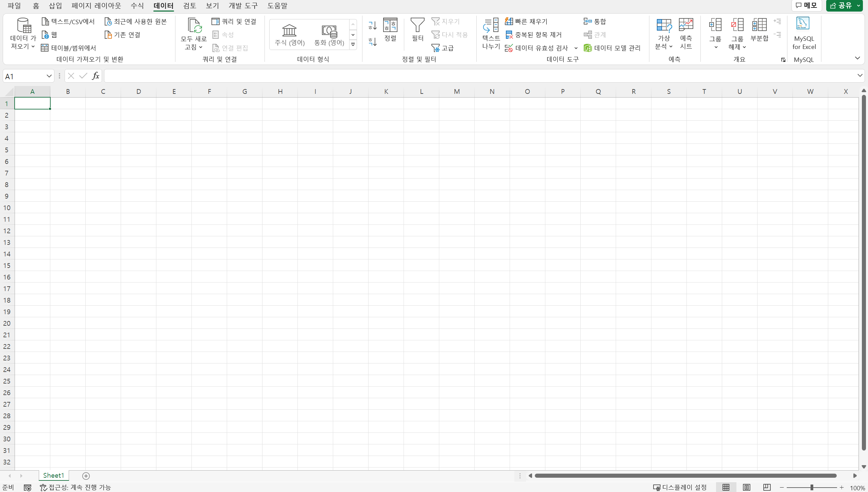The image size is (868, 492).
Task: Click 통합 consolidate tool
Action: click(x=595, y=21)
